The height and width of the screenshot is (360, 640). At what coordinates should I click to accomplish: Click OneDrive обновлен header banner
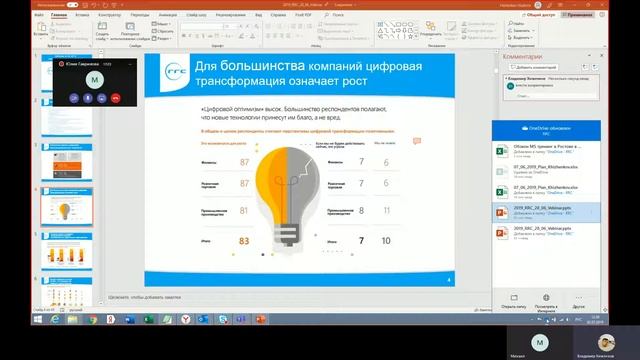546,131
